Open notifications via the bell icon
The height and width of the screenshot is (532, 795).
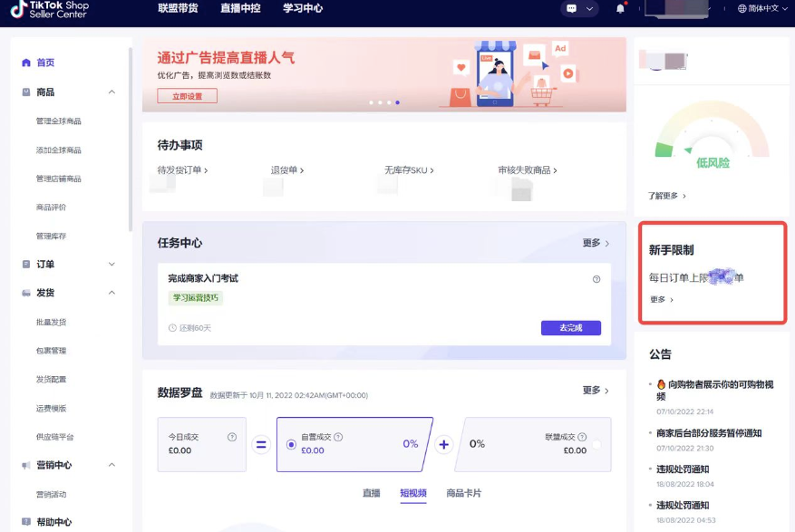coord(622,9)
